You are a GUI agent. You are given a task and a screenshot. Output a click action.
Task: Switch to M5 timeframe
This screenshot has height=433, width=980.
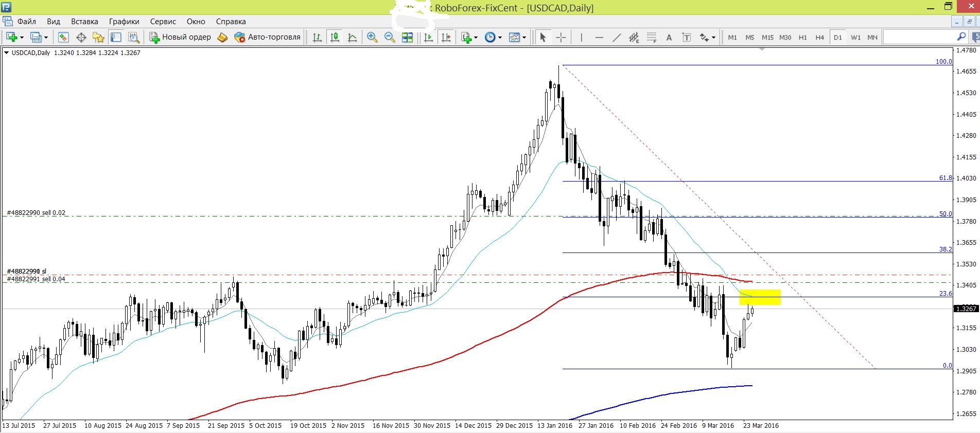tap(750, 37)
